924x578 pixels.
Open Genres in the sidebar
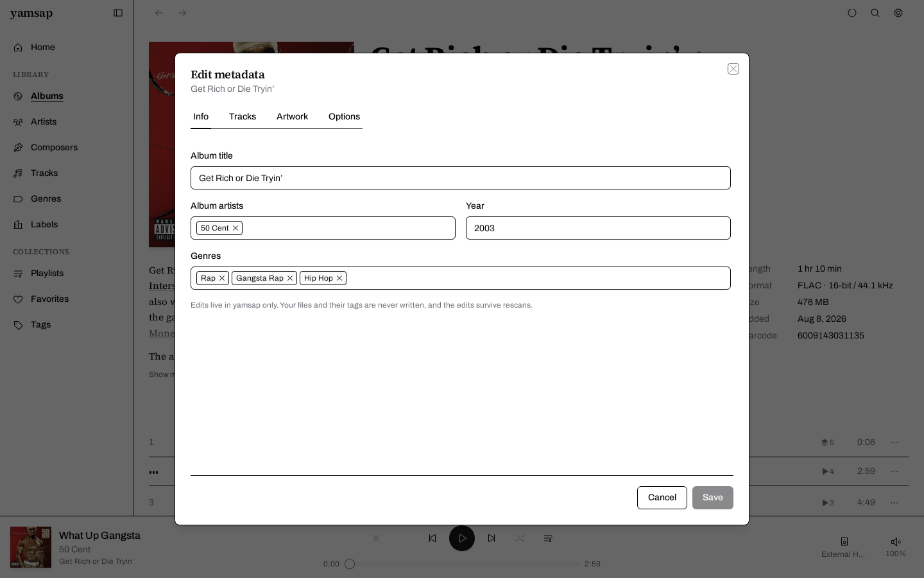tap(67, 199)
